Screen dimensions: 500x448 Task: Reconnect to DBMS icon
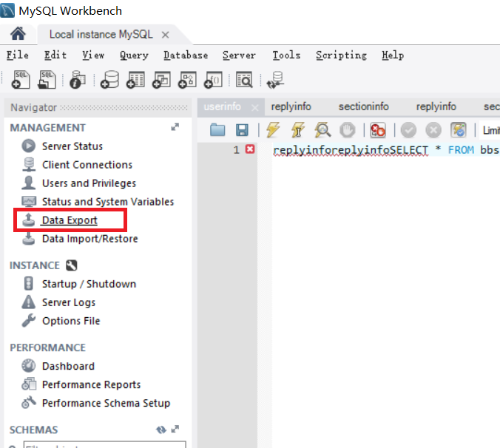275,80
